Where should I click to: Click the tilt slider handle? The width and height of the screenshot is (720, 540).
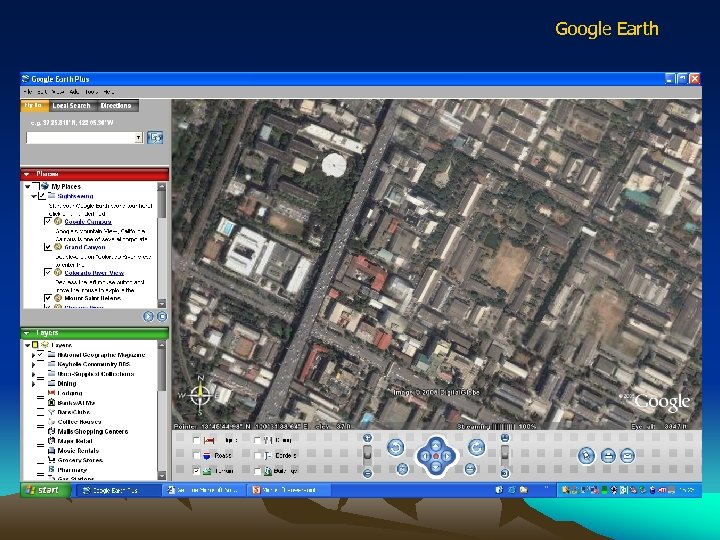[505, 451]
